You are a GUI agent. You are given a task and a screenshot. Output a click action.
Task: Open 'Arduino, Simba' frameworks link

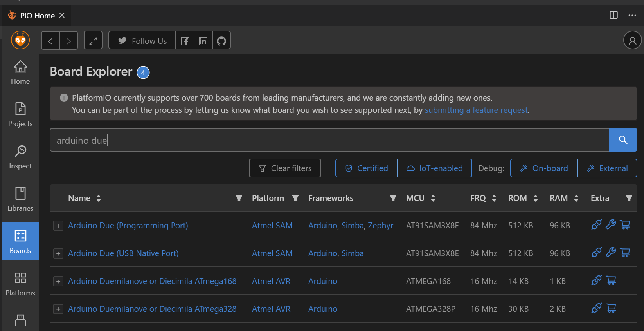pyautogui.click(x=336, y=253)
